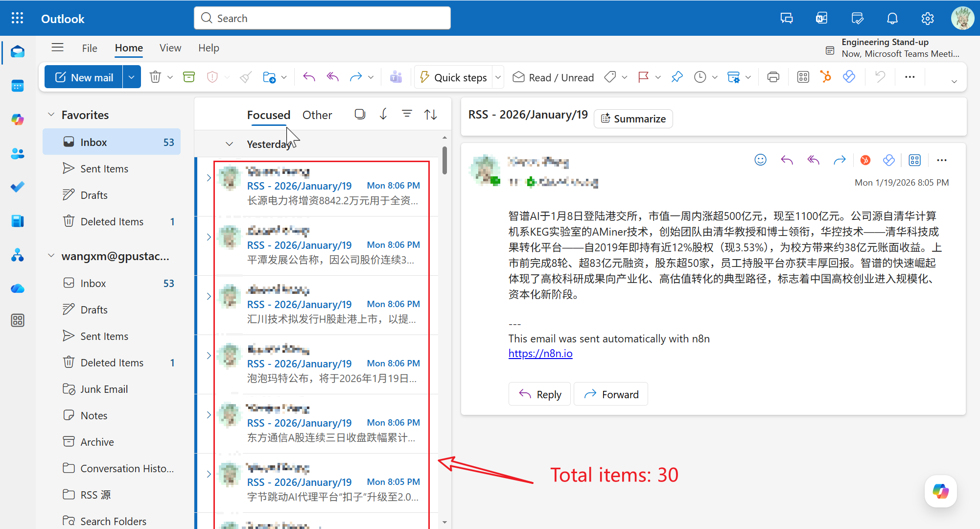This screenshot has height=529, width=980.
Task: Toggle Read / Unread status
Action: (x=553, y=77)
